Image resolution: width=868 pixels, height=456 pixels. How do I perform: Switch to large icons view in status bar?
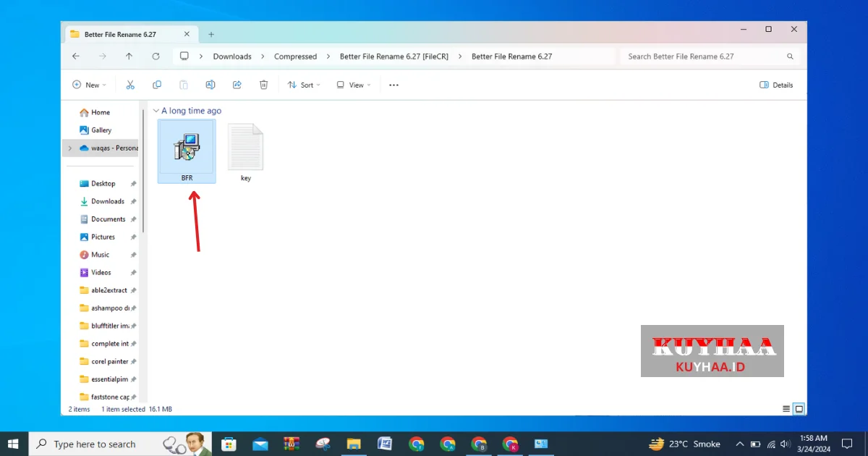click(799, 409)
